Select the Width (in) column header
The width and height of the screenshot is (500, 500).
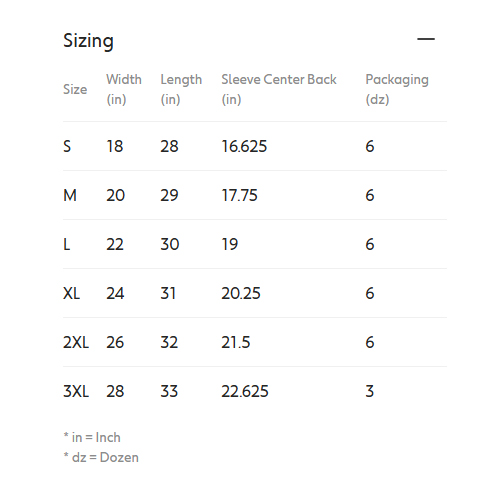point(124,89)
